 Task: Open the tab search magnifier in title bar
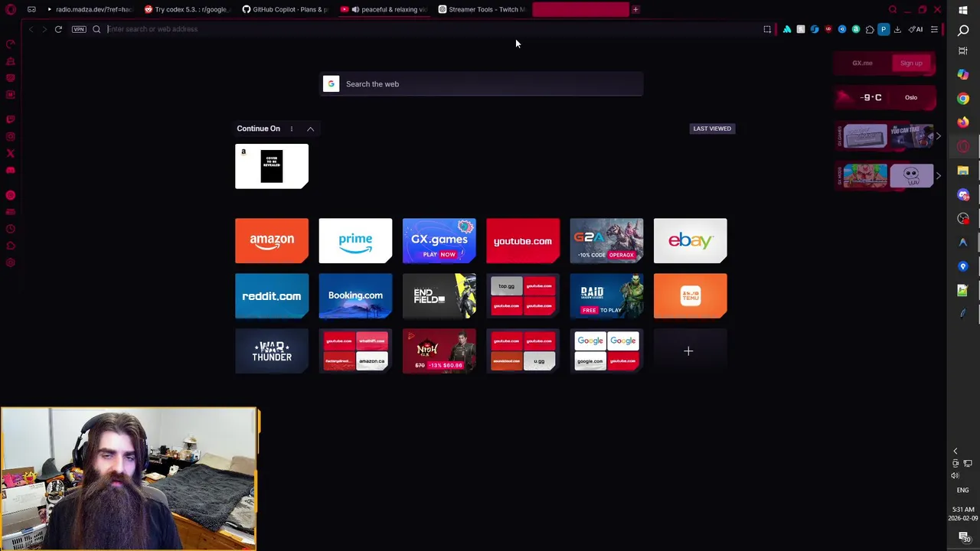[893, 9]
